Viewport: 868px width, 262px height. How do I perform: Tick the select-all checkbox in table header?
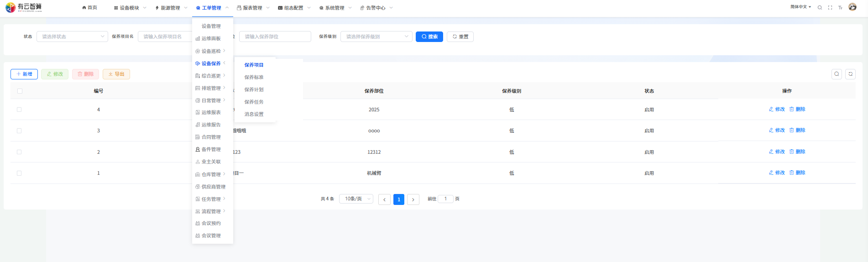tap(20, 91)
